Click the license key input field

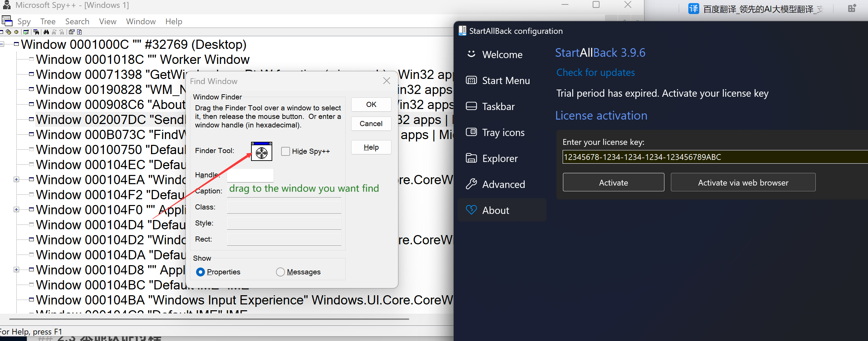715,157
